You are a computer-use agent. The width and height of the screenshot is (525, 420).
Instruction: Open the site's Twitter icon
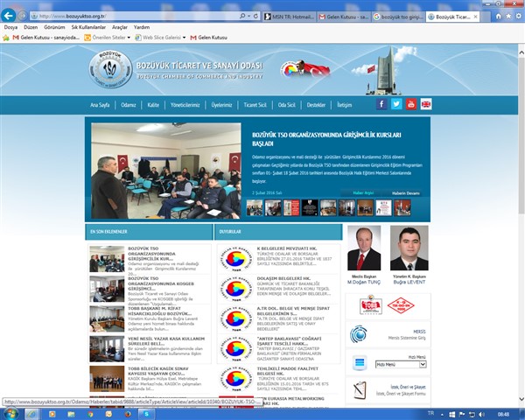tap(396, 104)
